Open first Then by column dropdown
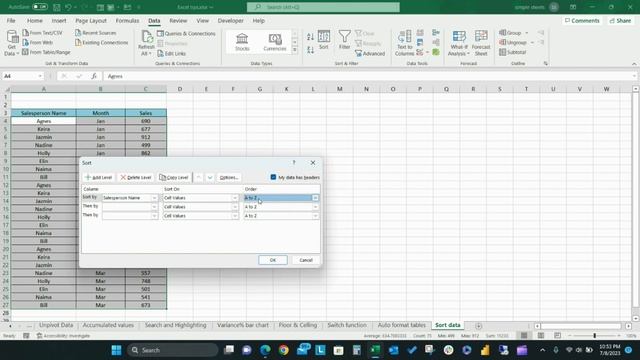This screenshot has width=640, height=360. [154, 207]
